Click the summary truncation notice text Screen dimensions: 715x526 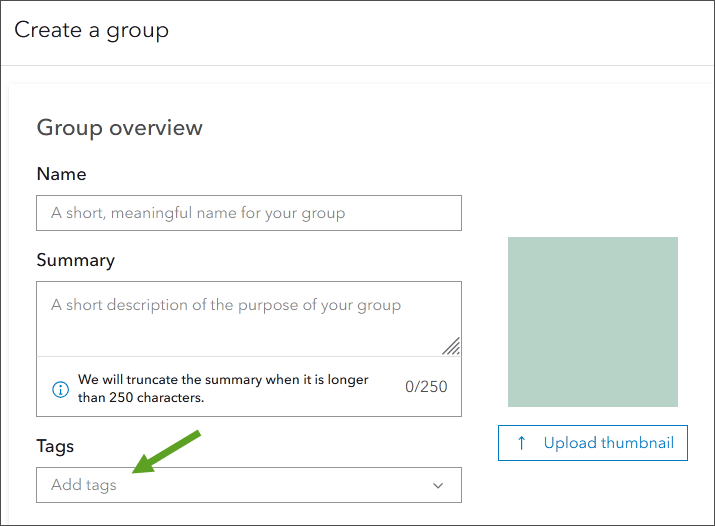coord(223,388)
